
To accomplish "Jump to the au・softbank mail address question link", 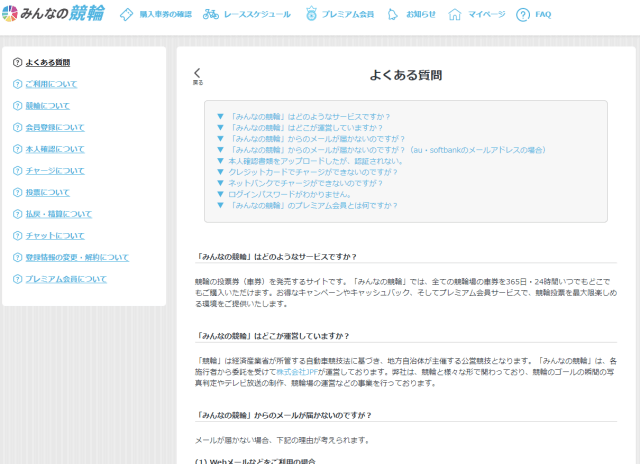I will [387, 150].
